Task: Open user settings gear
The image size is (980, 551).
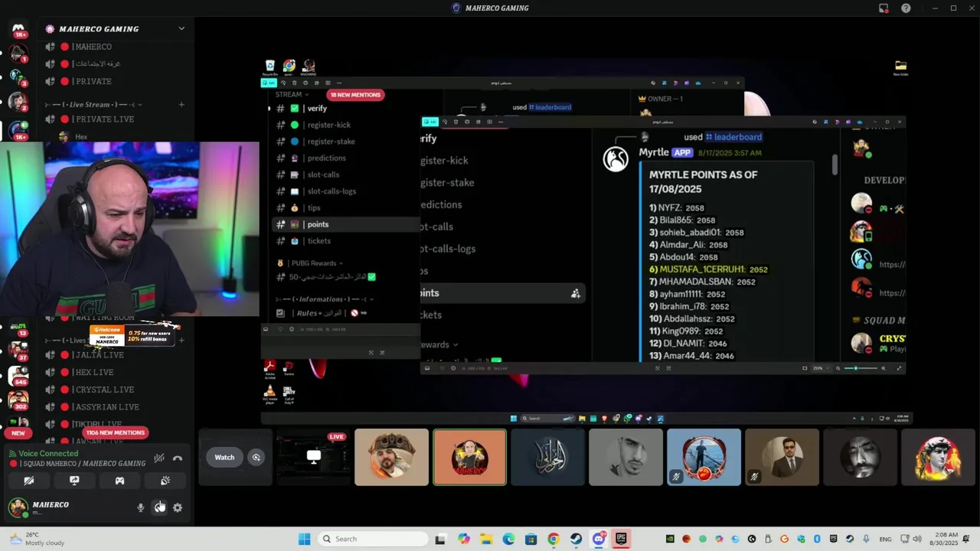Action: [178, 507]
